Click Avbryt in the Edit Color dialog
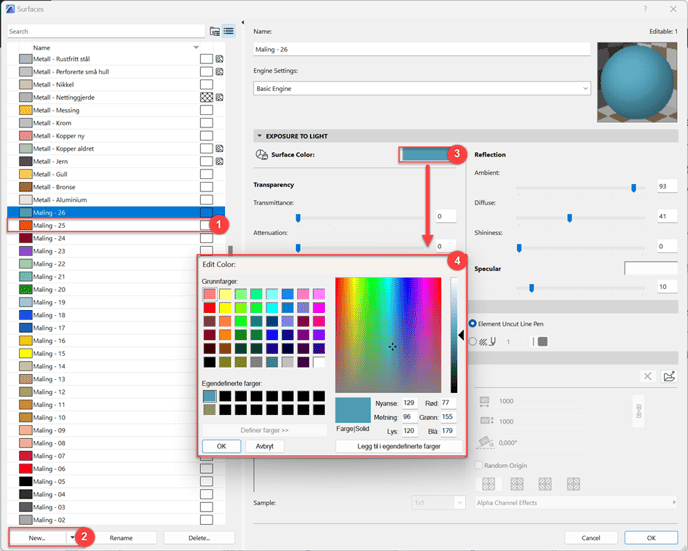The width and height of the screenshot is (688, 551). [x=265, y=446]
